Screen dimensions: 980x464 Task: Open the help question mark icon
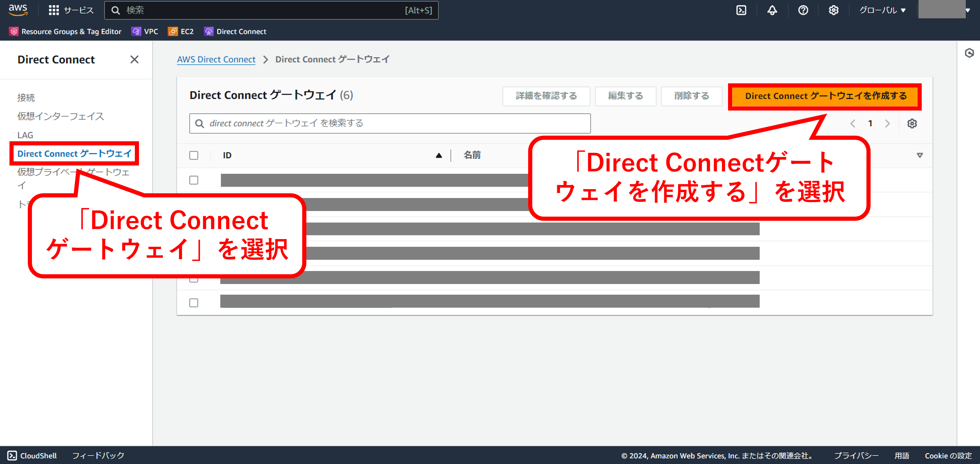point(803,10)
